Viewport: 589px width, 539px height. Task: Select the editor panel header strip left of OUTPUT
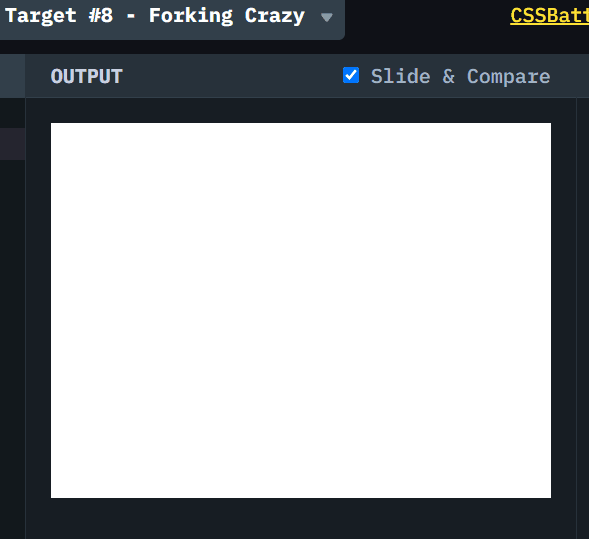(x=12, y=76)
